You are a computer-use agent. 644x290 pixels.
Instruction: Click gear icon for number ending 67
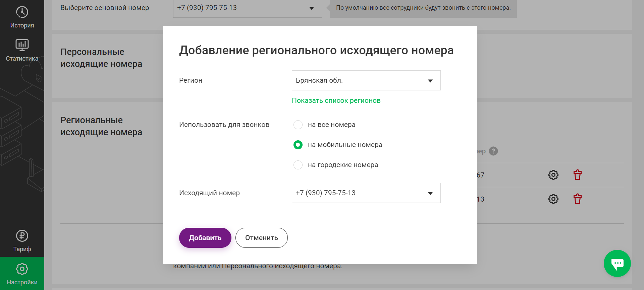553,175
